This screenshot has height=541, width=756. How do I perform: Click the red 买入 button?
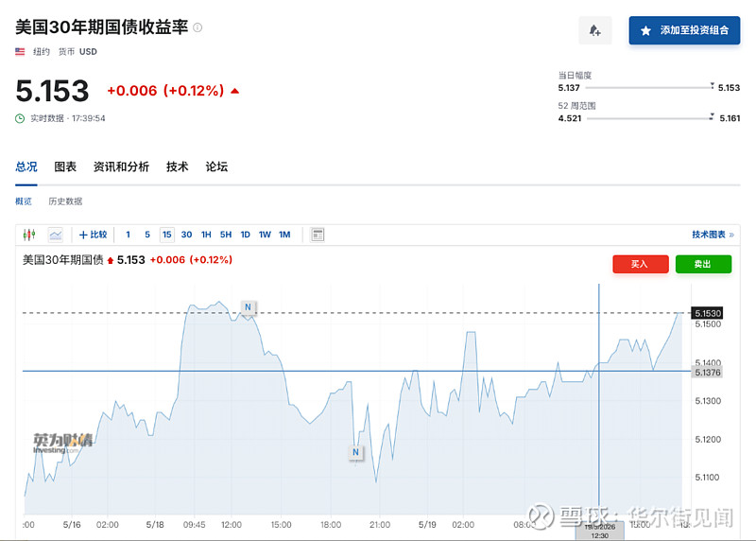(641, 264)
